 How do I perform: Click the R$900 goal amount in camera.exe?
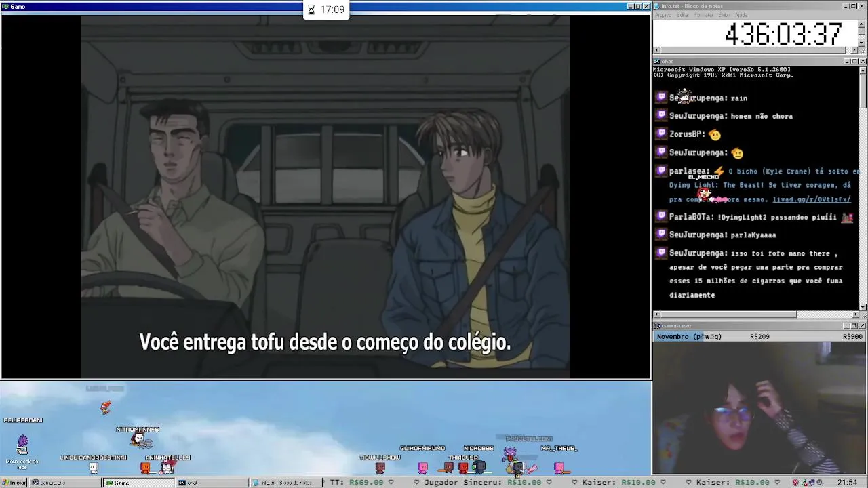coord(852,337)
